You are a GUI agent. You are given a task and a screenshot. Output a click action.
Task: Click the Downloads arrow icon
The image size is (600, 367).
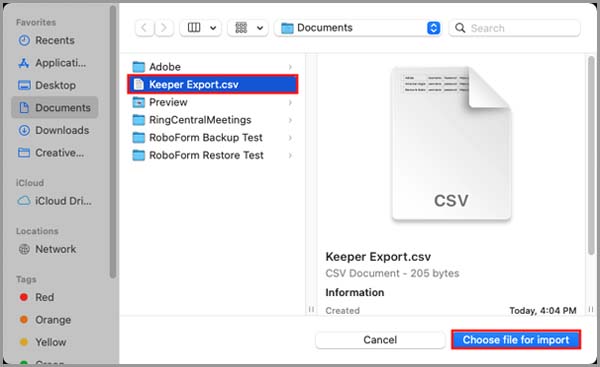[x=24, y=130]
